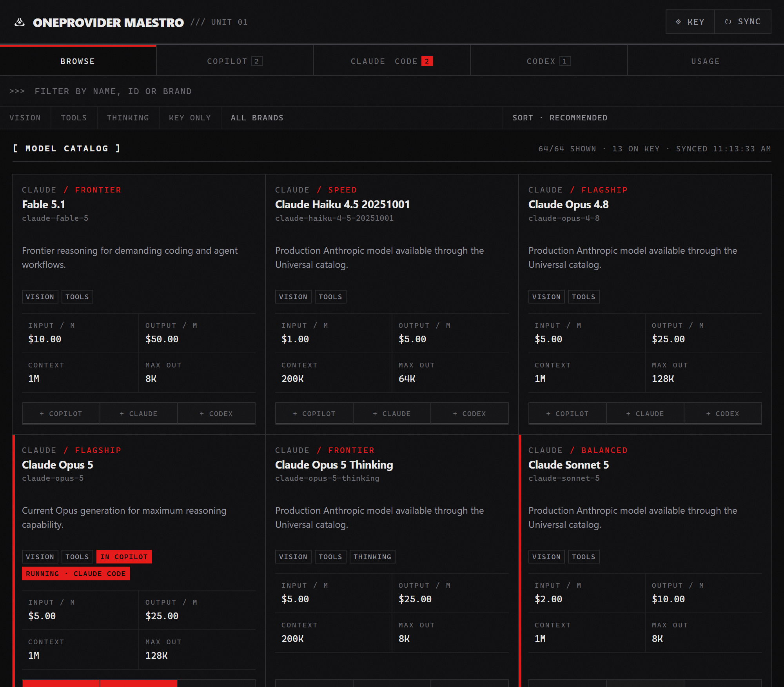Click the FRONTIER label on Fable 5.1
Image resolution: width=784 pixels, height=687 pixels.
(98, 190)
